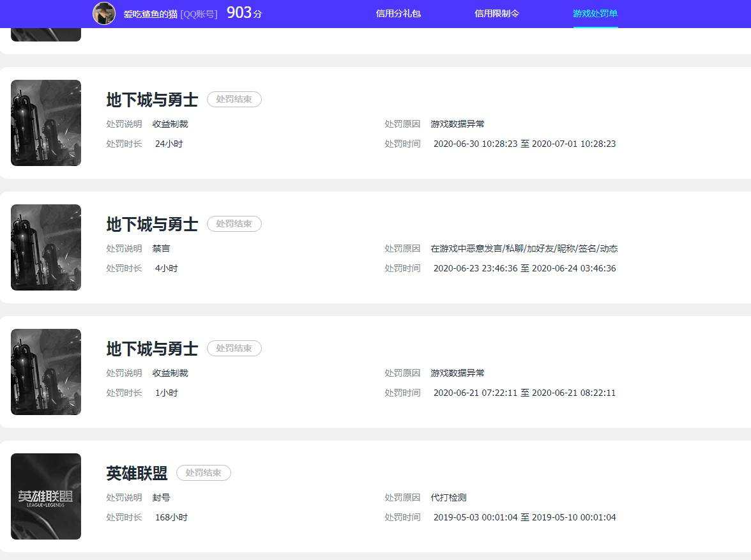Click 处罚结束 badge on the 禁言 record
This screenshot has height=560, width=751.
tap(234, 223)
